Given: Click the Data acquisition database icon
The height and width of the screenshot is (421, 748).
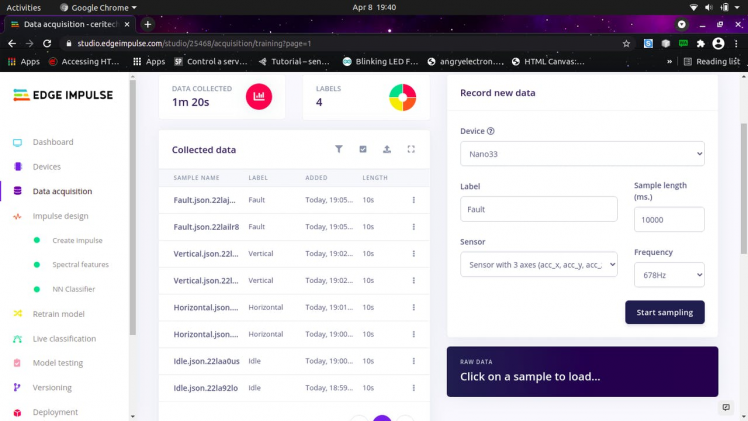Looking at the screenshot, I should click(x=18, y=191).
